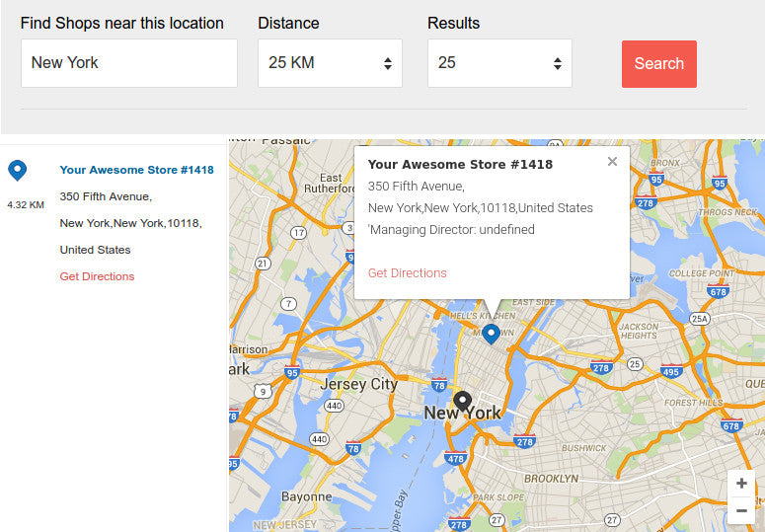Screen dimensions: 765x532
Task: Close the store info popup
Action: point(612,162)
